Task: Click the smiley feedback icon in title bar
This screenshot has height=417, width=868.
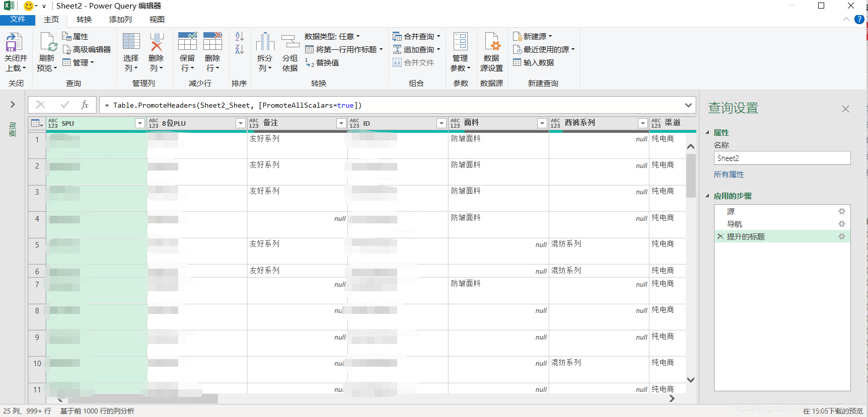Action: tap(29, 6)
